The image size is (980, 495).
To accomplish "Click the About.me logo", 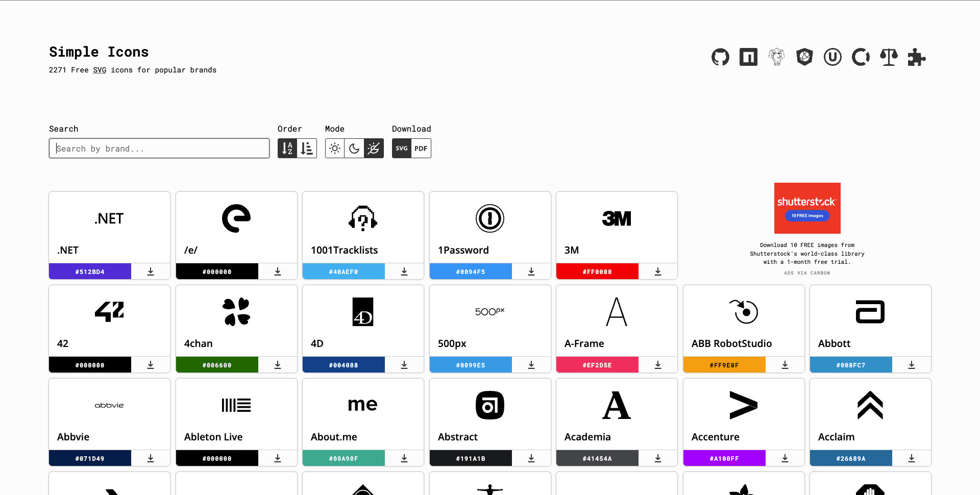I will click(363, 405).
